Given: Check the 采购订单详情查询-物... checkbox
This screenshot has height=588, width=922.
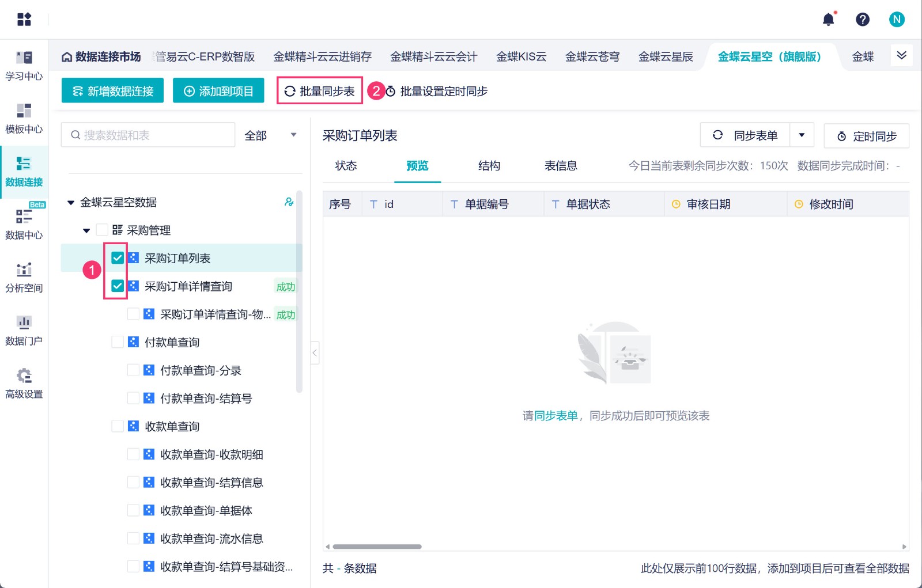Looking at the screenshot, I should tap(133, 314).
